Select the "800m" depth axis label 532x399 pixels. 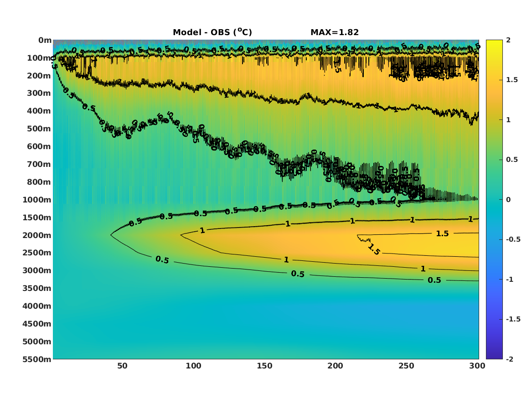click(x=39, y=182)
